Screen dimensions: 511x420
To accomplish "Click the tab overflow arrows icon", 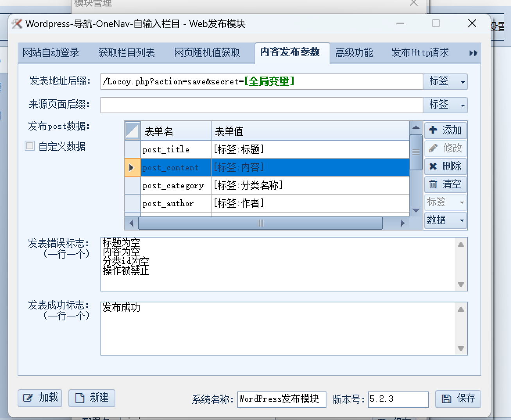I will click(x=473, y=53).
